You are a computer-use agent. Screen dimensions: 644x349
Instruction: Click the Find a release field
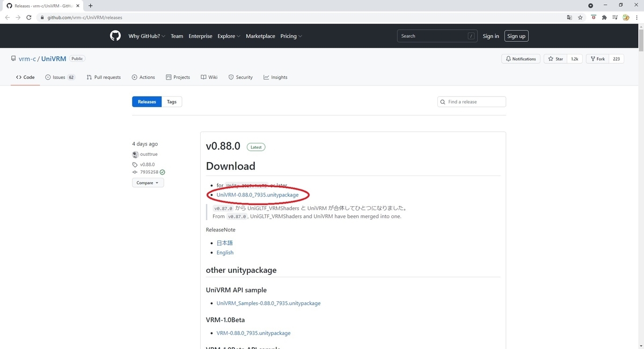472,101
